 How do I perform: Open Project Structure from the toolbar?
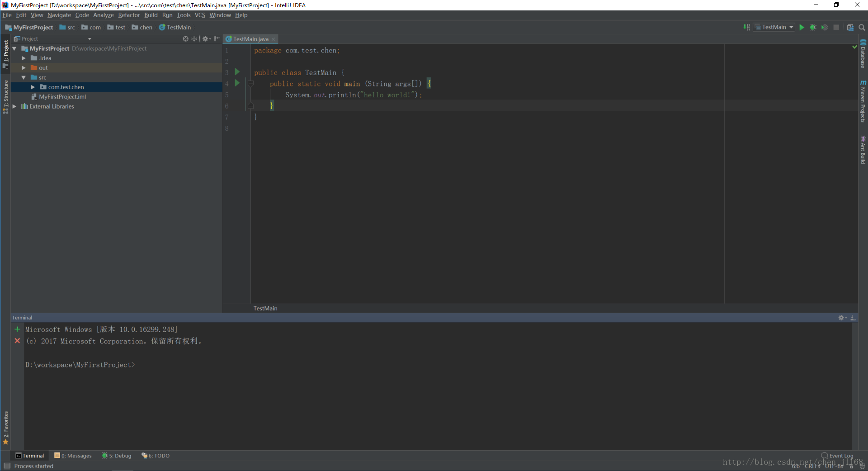click(x=850, y=28)
